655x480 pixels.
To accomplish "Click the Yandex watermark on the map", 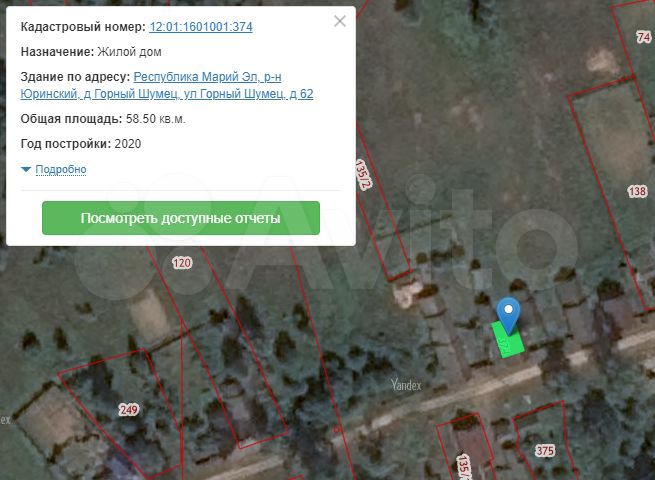I will (x=406, y=384).
